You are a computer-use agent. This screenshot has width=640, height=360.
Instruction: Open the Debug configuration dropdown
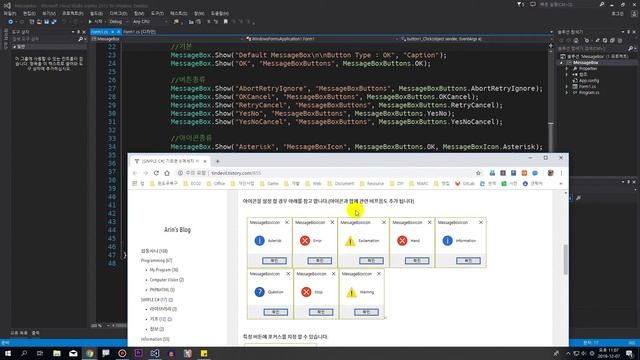(118, 22)
